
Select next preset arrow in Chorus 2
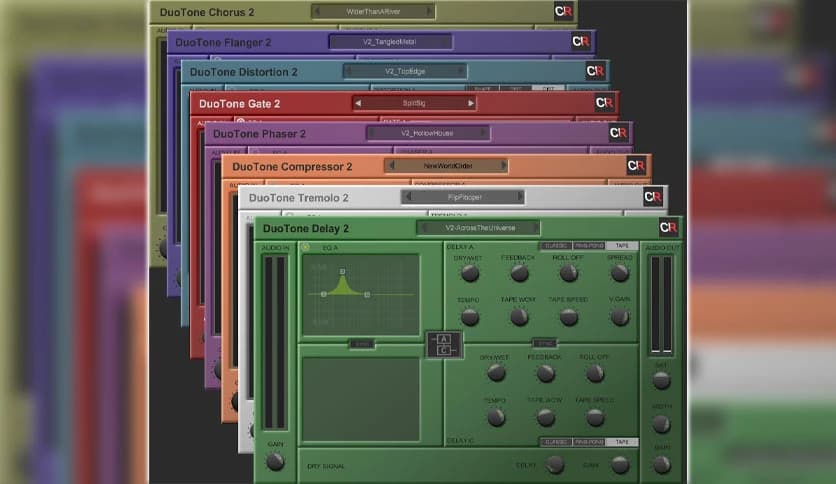(429, 11)
